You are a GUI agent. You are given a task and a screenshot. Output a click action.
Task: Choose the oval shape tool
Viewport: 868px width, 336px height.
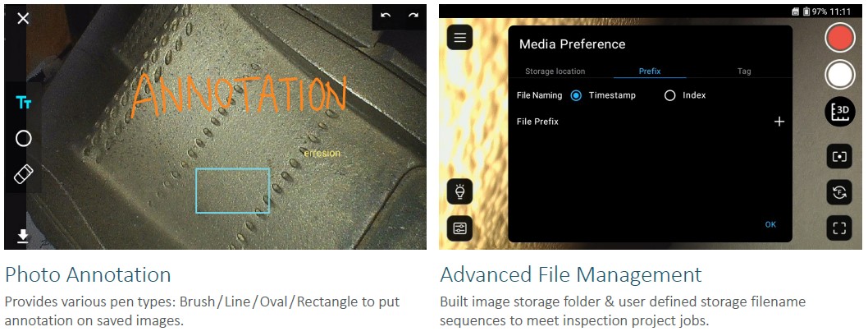[x=23, y=139]
